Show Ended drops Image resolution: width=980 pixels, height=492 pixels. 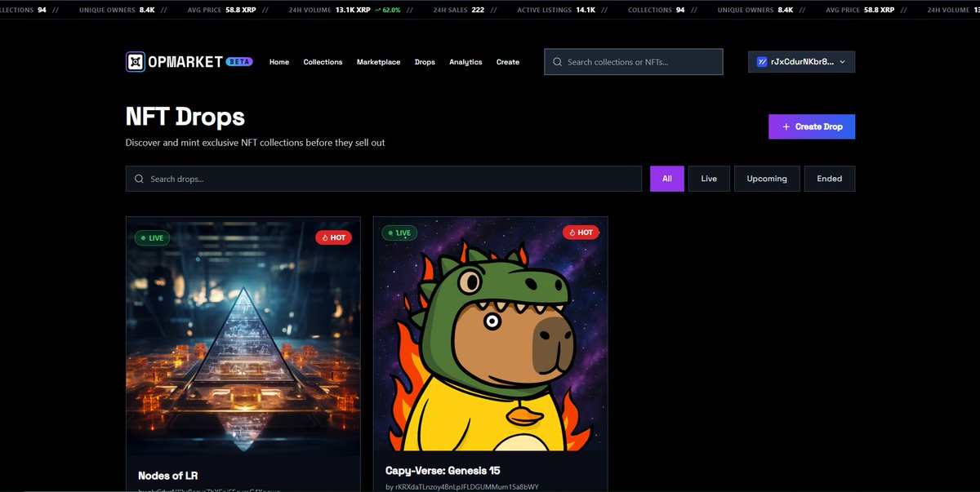830,179
